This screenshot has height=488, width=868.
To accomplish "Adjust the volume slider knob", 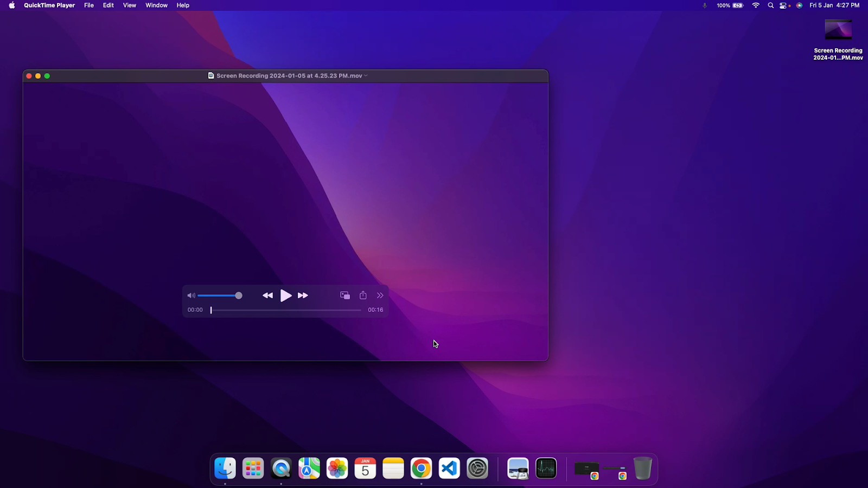I will 239,296.
